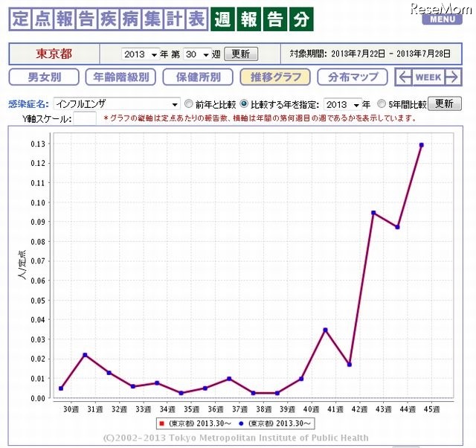Select the 5年間比較 radio button
The height and width of the screenshot is (448, 476).
click(382, 104)
